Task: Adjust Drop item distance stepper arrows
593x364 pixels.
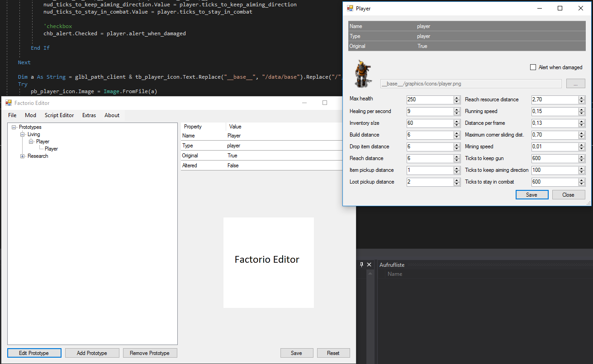Action: [x=457, y=147]
